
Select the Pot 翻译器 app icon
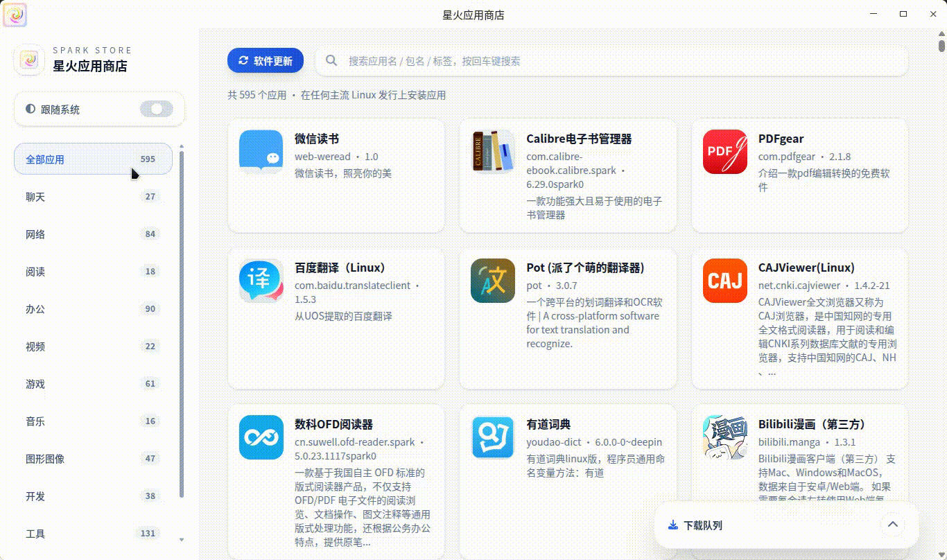tap(493, 281)
